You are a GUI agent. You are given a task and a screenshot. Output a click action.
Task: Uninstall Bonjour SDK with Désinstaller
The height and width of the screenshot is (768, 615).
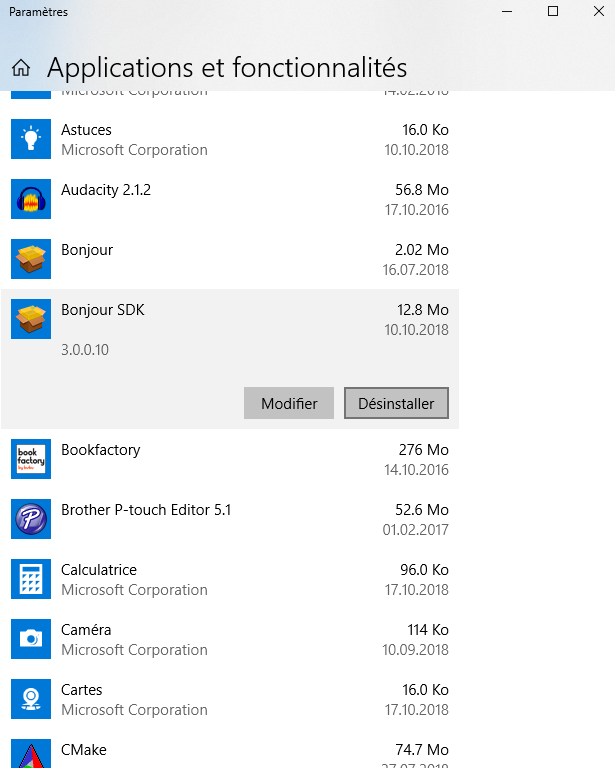coord(396,403)
